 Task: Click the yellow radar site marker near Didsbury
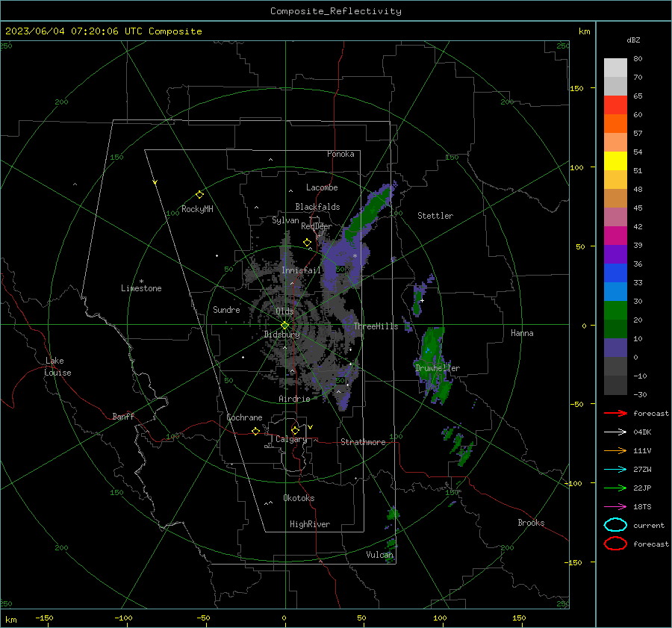(x=285, y=326)
